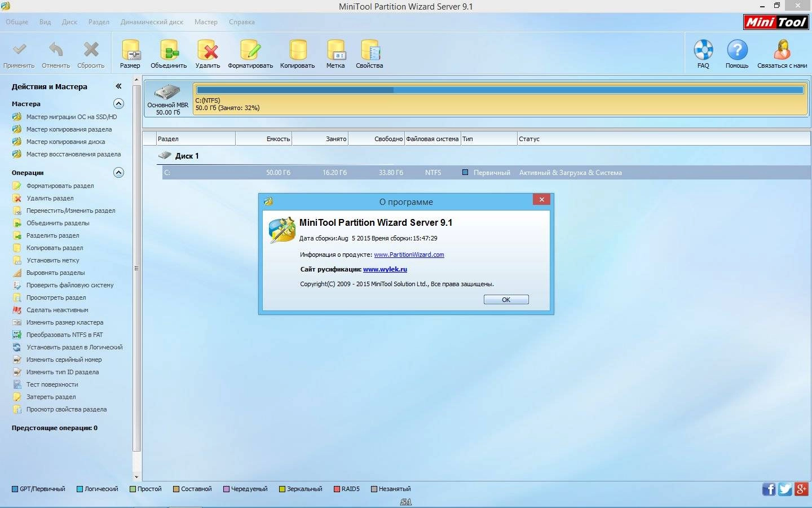Choose Разделить раздел operation
Screen dimensions: 812x508
52,235
